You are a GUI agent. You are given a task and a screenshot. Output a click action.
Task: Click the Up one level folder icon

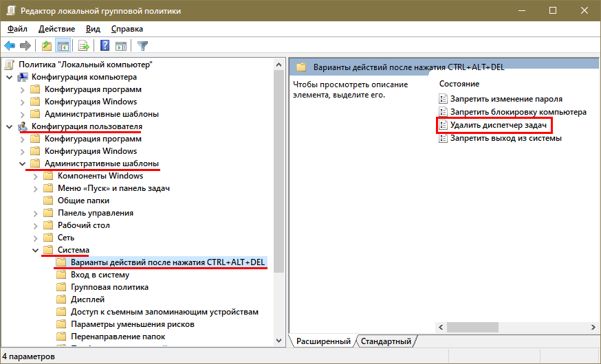[46, 46]
